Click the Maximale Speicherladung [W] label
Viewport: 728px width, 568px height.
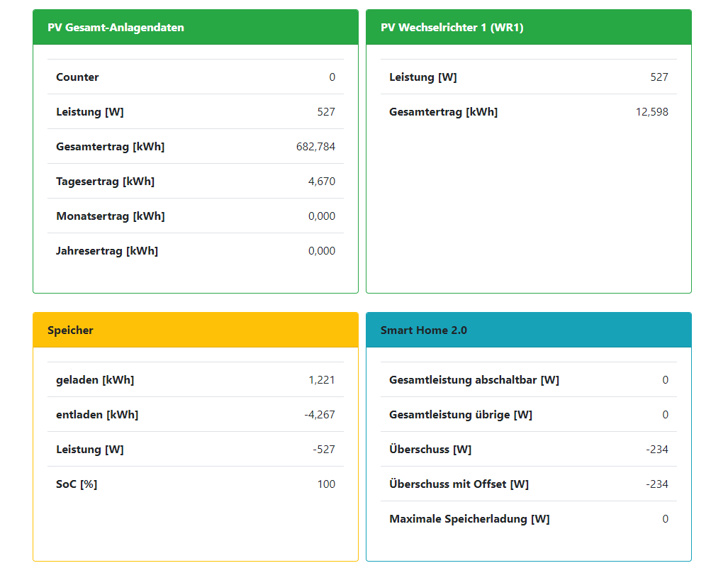469,519
